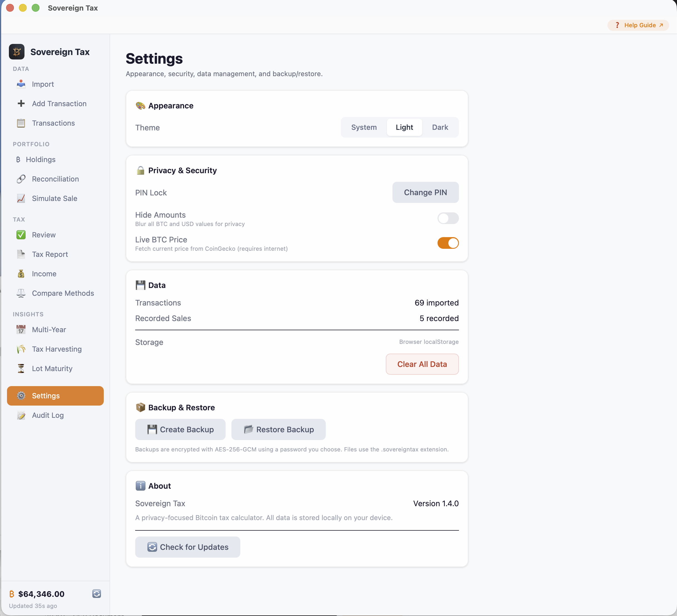Select the System theme option
Screen dimensions: 677x616
coord(364,127)
